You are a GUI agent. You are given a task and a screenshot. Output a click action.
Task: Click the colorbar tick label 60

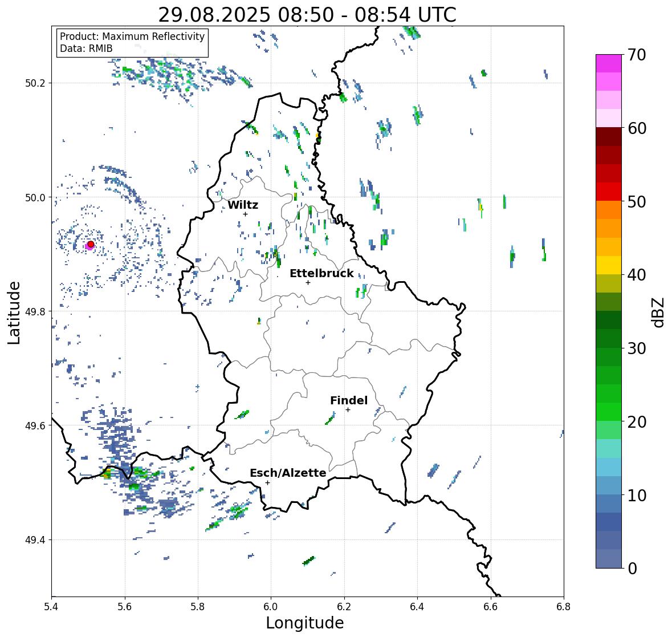[x=637, y=128]
